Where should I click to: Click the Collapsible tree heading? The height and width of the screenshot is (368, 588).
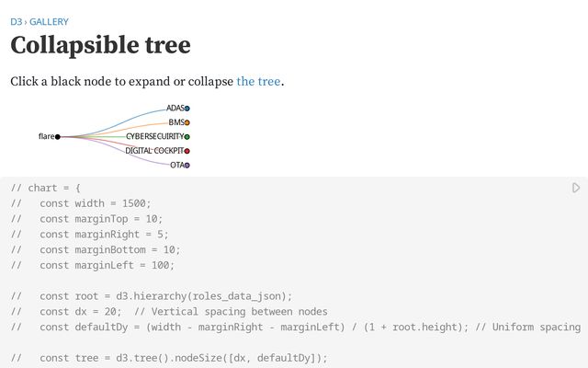click(x=100, y=45)
